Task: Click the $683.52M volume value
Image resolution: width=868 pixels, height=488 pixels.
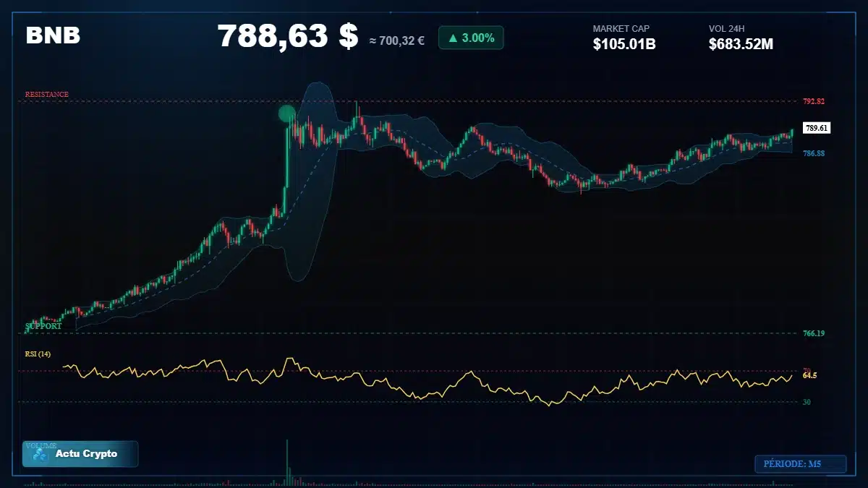Action: coord(741,44)
